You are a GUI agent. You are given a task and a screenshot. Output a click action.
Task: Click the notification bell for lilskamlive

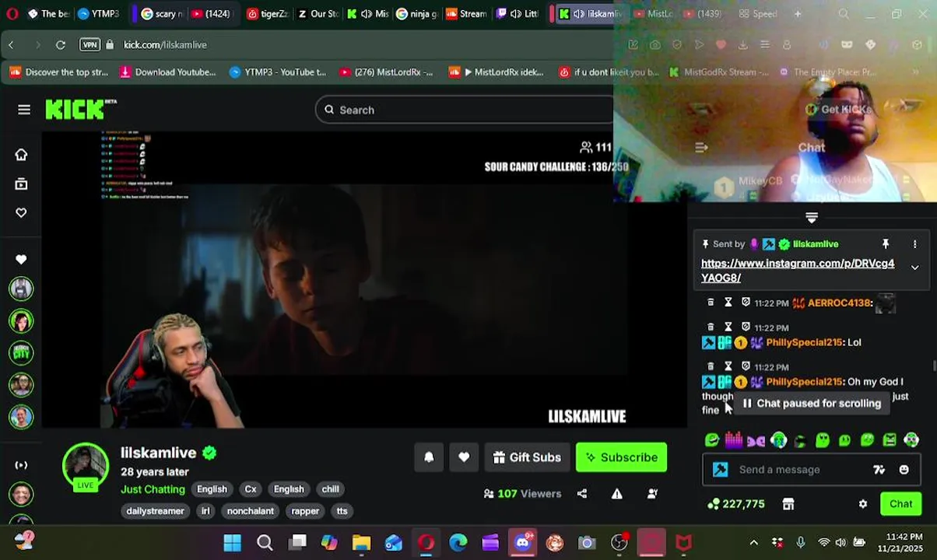429,457
